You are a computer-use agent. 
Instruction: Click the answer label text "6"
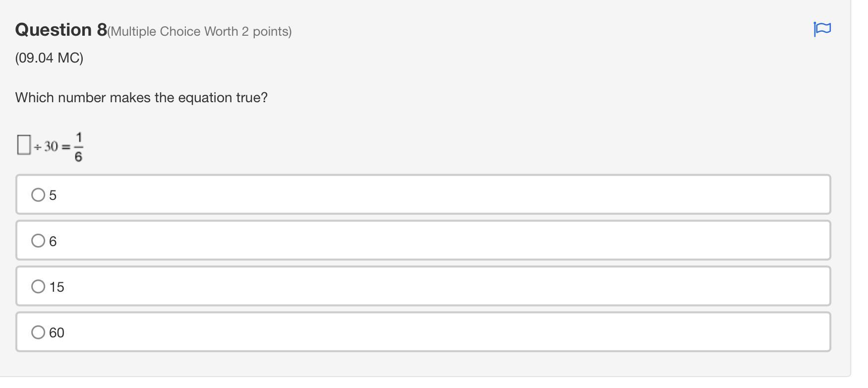53,242
